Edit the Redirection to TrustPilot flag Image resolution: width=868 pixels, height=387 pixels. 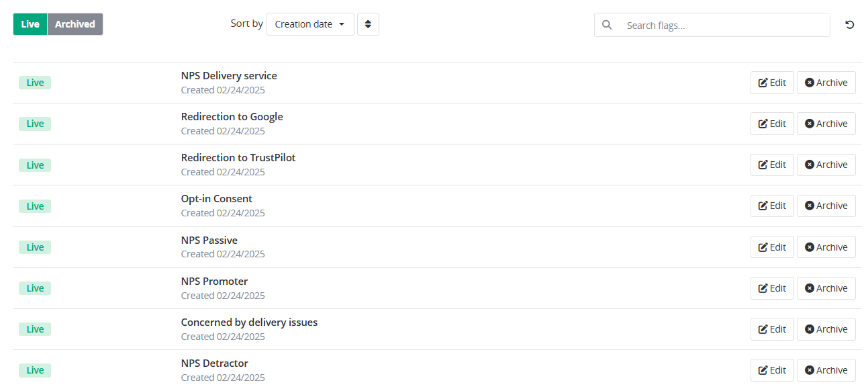(772, 165)
